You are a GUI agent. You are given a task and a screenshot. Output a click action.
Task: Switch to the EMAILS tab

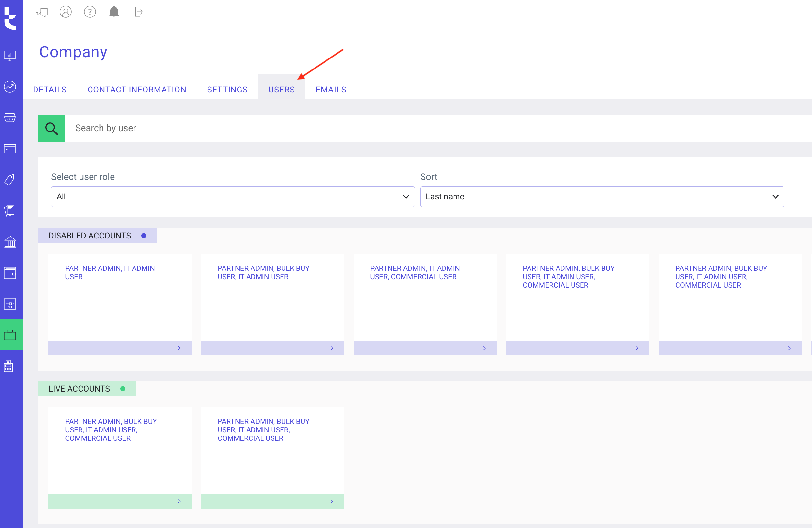point(330,90)
